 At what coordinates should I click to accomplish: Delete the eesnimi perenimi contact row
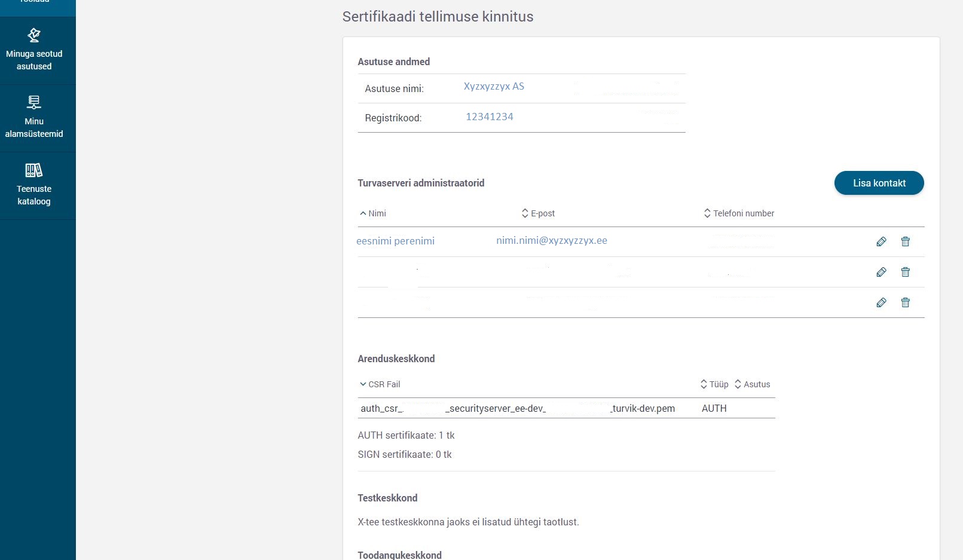[905, 241]
